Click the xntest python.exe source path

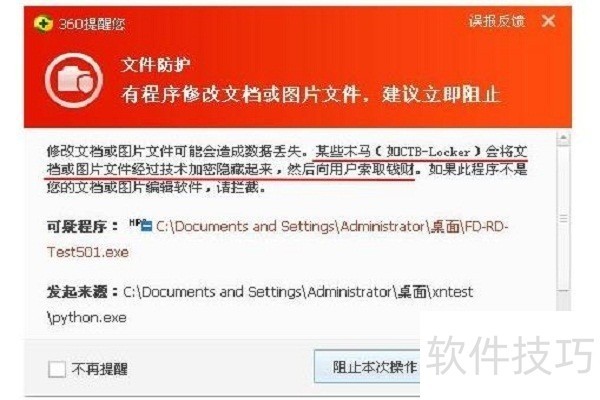260,305
